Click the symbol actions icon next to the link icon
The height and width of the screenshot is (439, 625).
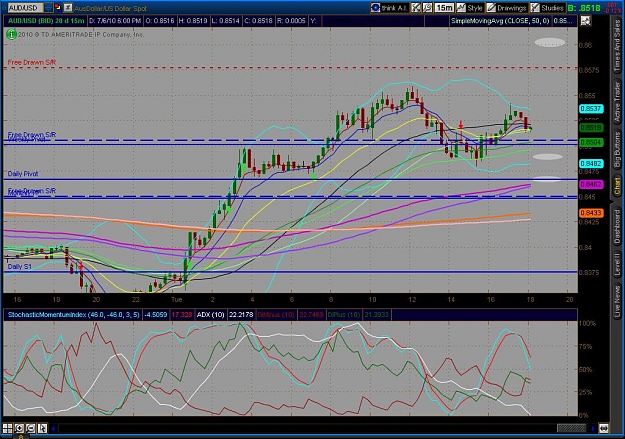pyautogui.click(x=68, y=8)
